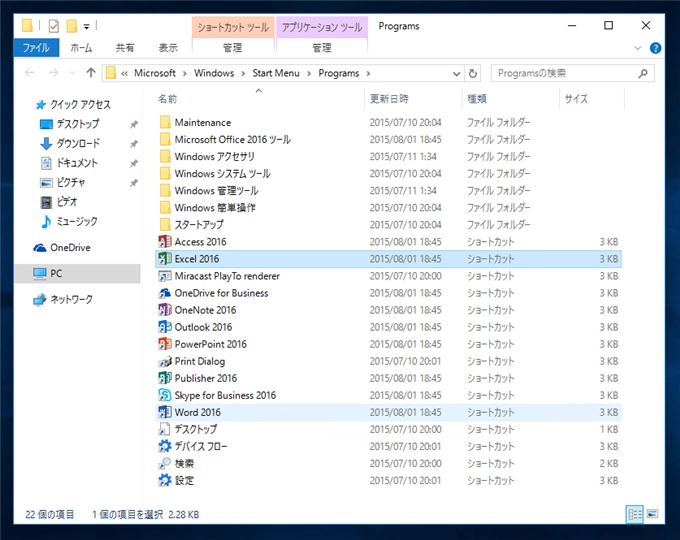Click Windows in the address path
Screen dimensions: 680x540
coord(214,73)
